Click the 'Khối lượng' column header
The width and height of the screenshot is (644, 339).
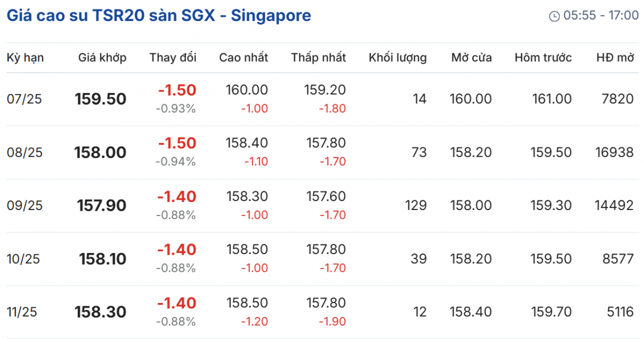coord(398,58)
